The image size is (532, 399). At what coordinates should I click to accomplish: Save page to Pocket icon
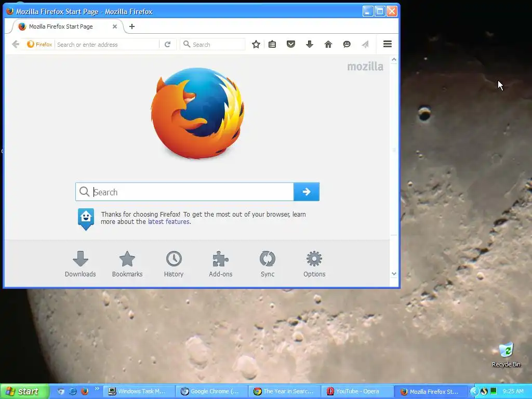point(291,44)
